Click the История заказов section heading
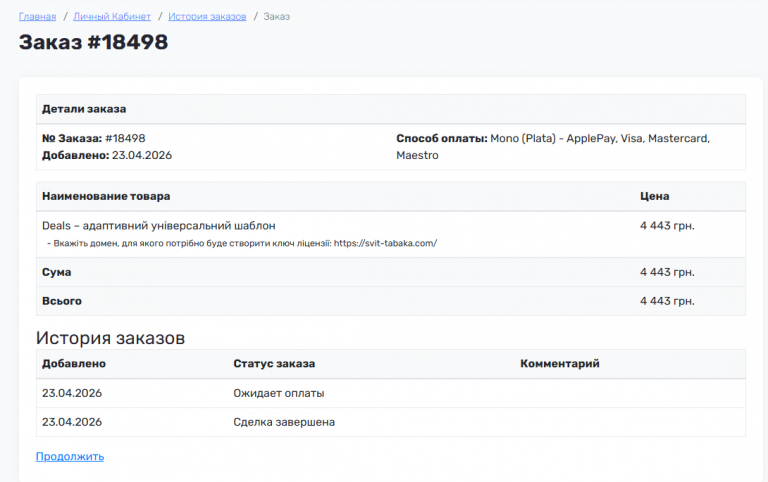The height and width of the screenshot is (482, 768). coord(110,337)
